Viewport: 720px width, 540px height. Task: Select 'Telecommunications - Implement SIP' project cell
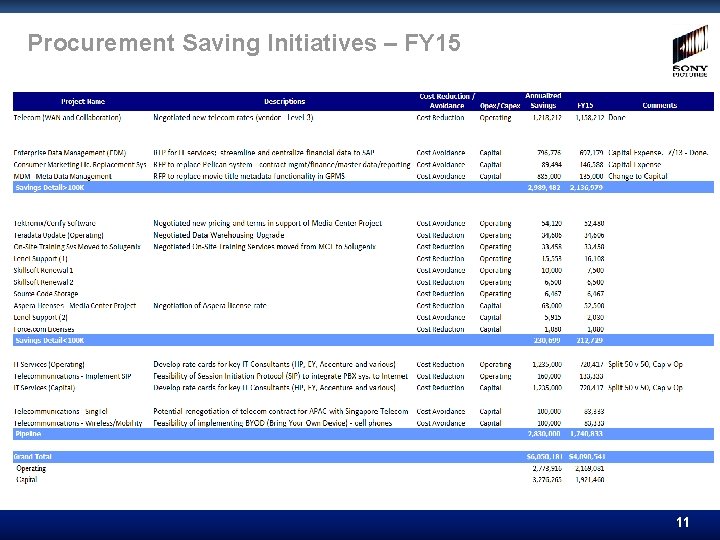click(x=73, y=376)
